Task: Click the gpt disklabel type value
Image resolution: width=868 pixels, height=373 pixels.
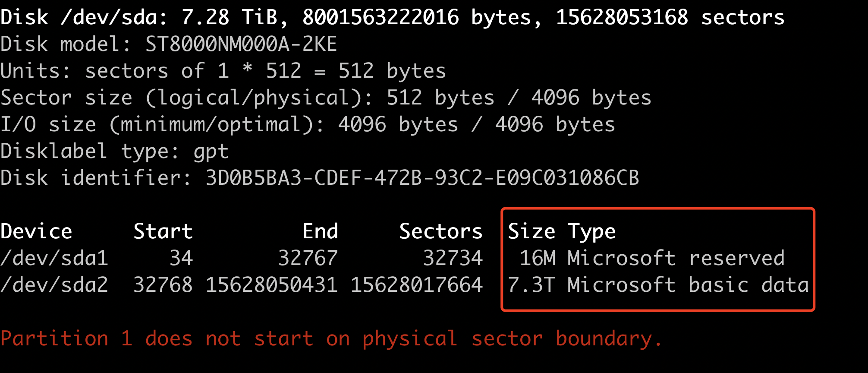Action: click(211, 152)
